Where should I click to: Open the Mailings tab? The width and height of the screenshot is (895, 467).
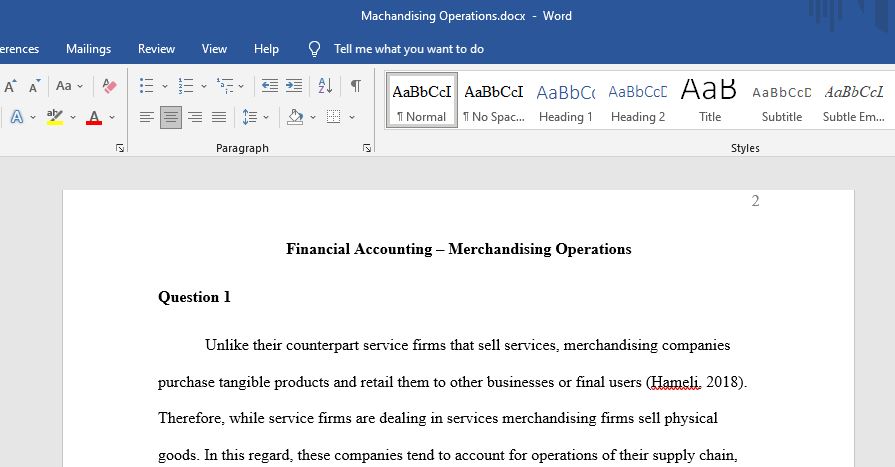[88, 49]
